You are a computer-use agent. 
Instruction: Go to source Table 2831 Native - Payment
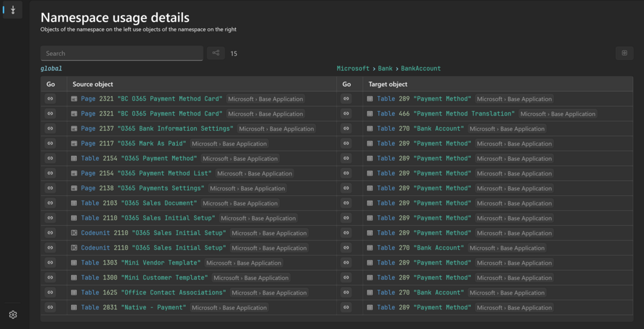click(50, 307)
